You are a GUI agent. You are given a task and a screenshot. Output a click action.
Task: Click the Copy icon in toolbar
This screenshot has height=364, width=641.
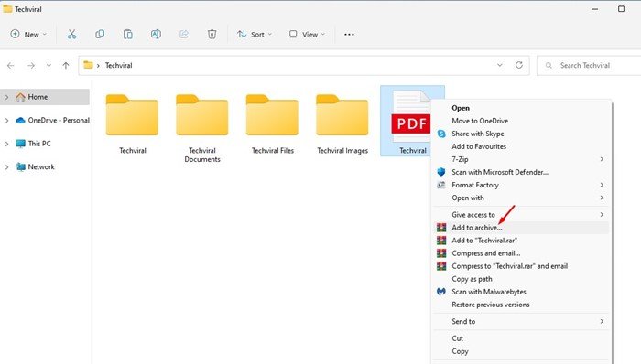[x=100, y=34]
